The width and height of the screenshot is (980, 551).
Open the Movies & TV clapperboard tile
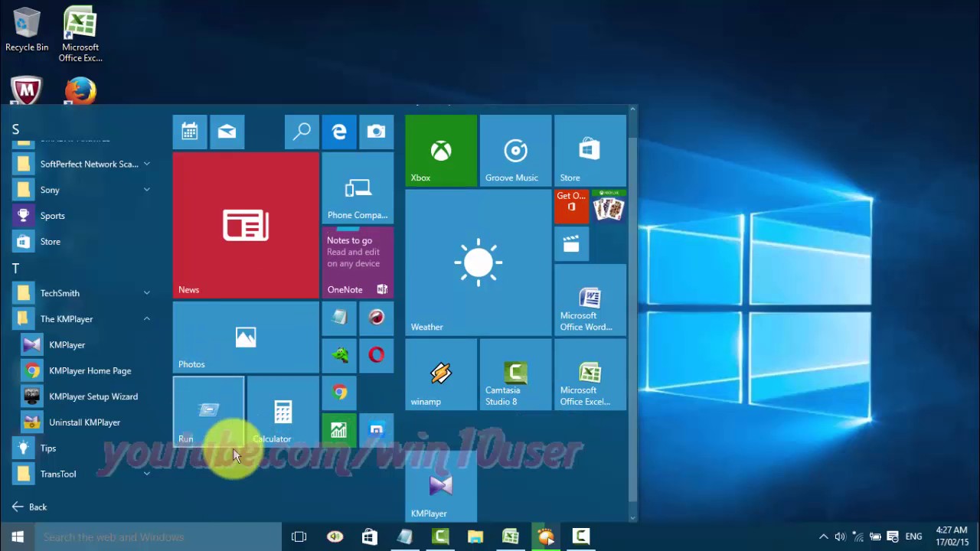pyautogui.click(x=571, y=244)
